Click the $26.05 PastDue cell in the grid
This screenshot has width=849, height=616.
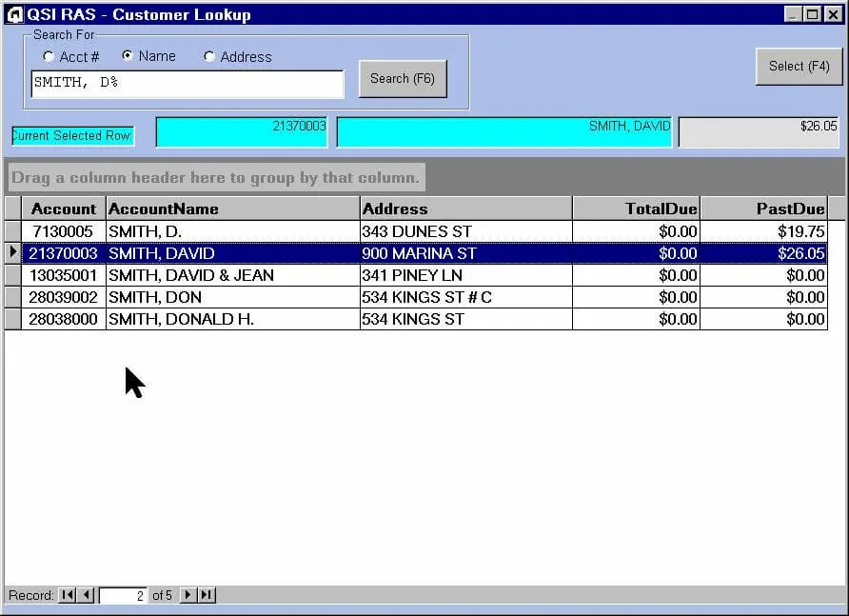(764, 253)
